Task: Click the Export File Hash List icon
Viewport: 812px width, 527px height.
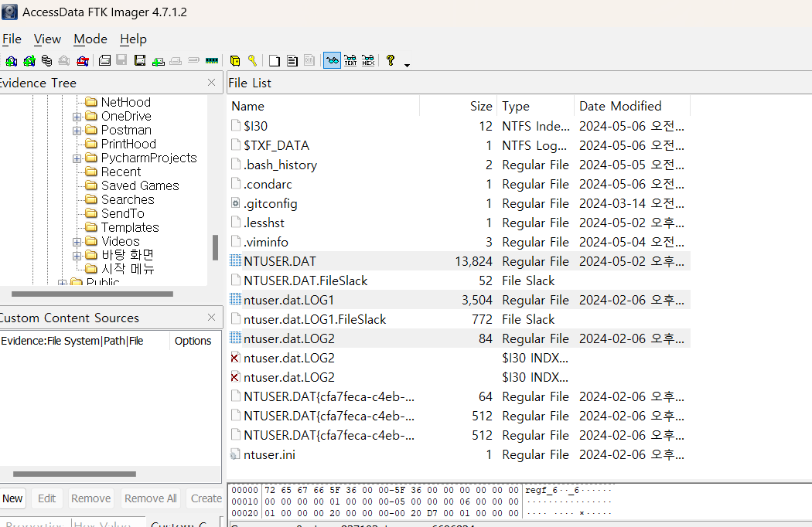Action: [292, 61]
